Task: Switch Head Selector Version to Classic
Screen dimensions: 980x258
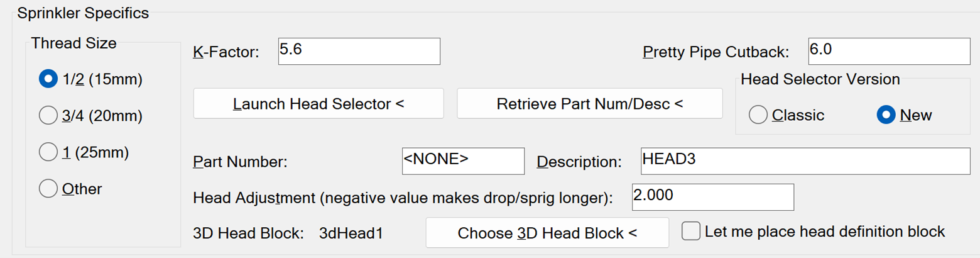Action: pyautogui.click(x=758, y=115)
